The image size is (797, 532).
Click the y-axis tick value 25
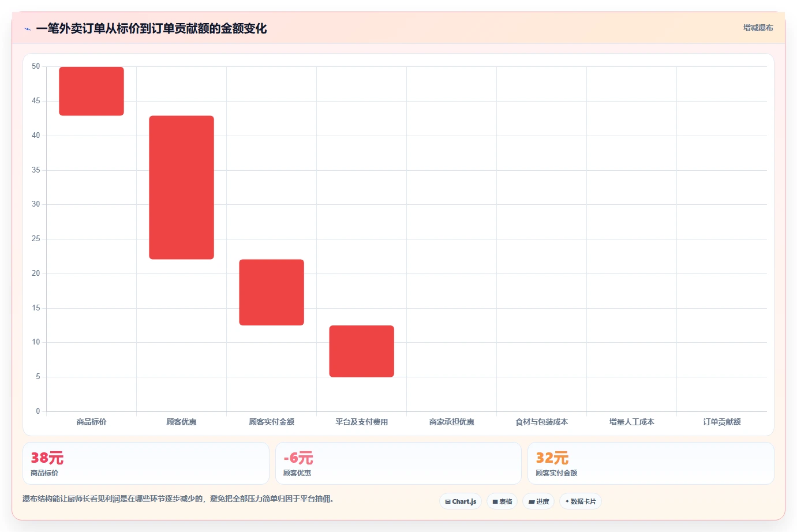(x=36, y=239)
